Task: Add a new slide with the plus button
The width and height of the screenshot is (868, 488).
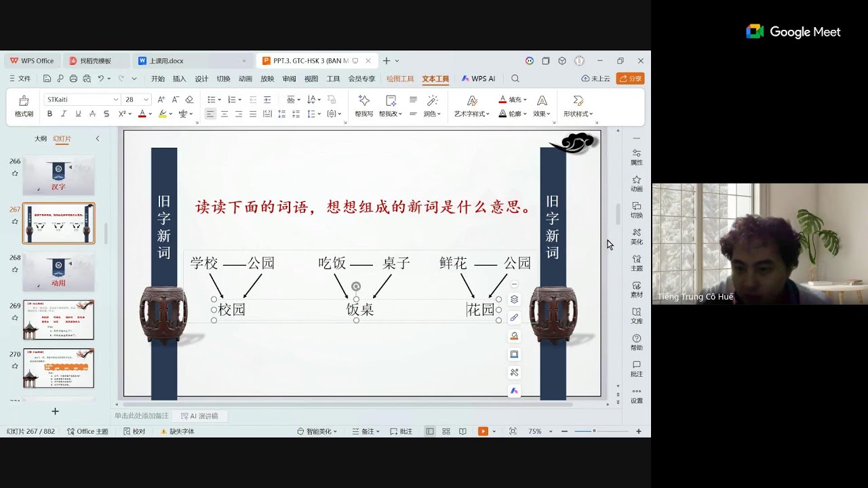Action: [x=55, y=411]
